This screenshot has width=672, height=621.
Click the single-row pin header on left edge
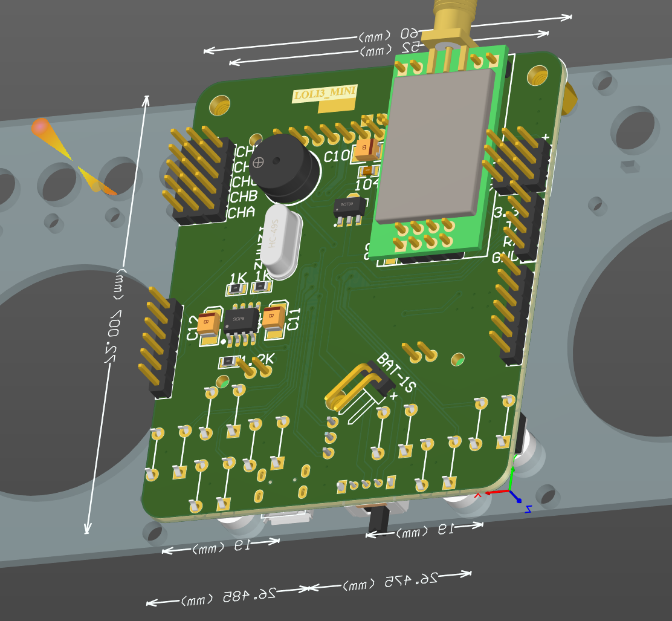coord(160,342)
